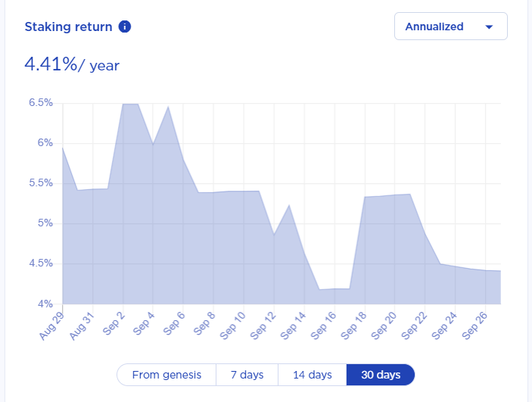This screenshot has height=402, width=532.
Task: Click the 4% y-axis label
Action: [x=45, y=304]
